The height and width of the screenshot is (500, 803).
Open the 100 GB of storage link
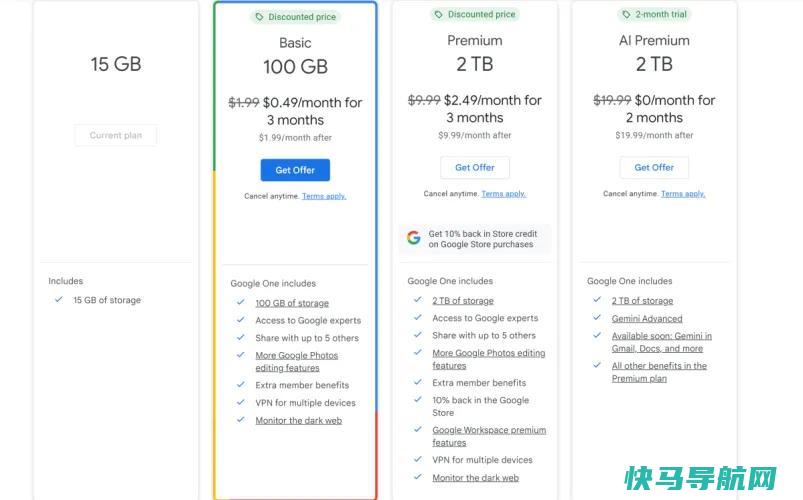[x=292, y=303]
